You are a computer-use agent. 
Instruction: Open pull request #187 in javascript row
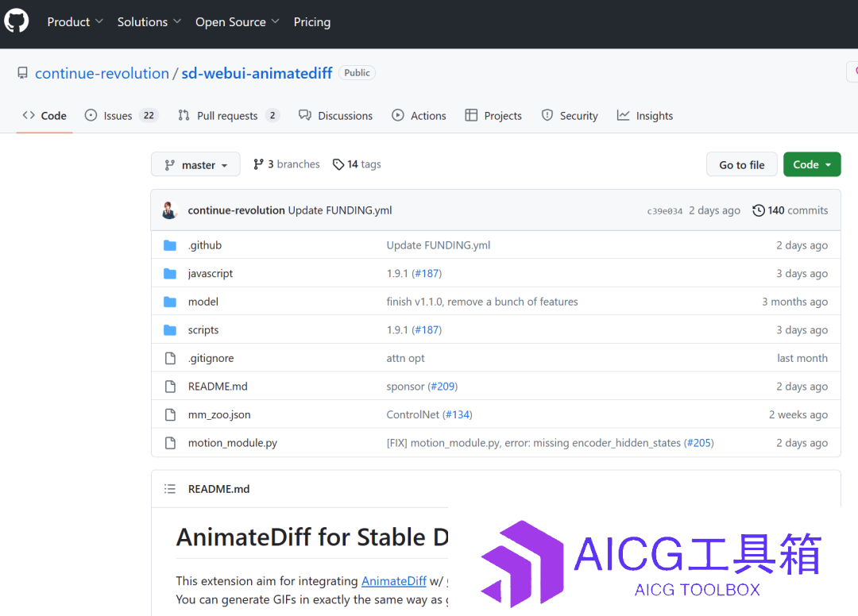tap(427, 273)
